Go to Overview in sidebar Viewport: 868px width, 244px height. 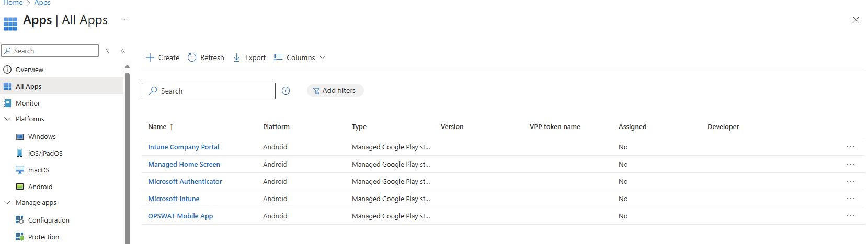(29, 69)
